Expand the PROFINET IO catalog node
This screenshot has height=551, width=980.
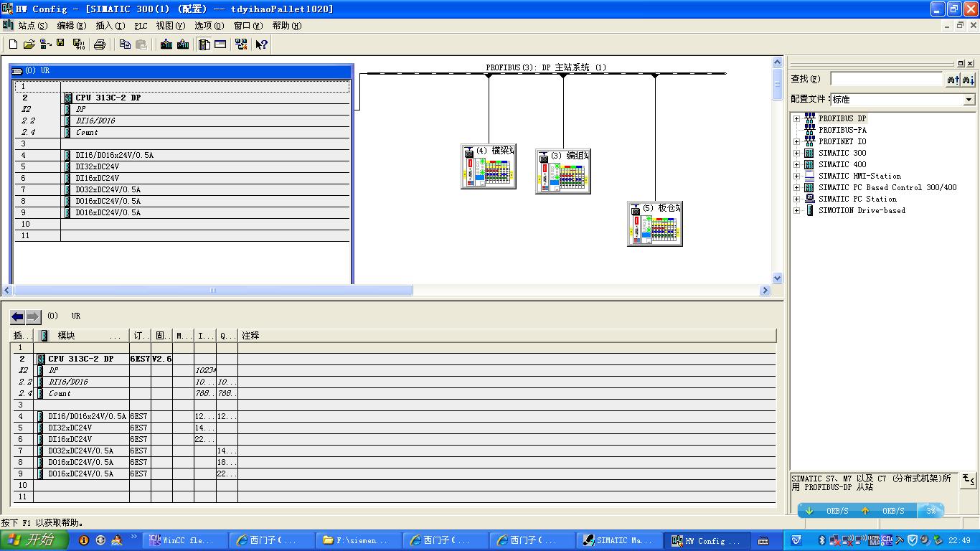coord(796,141)
